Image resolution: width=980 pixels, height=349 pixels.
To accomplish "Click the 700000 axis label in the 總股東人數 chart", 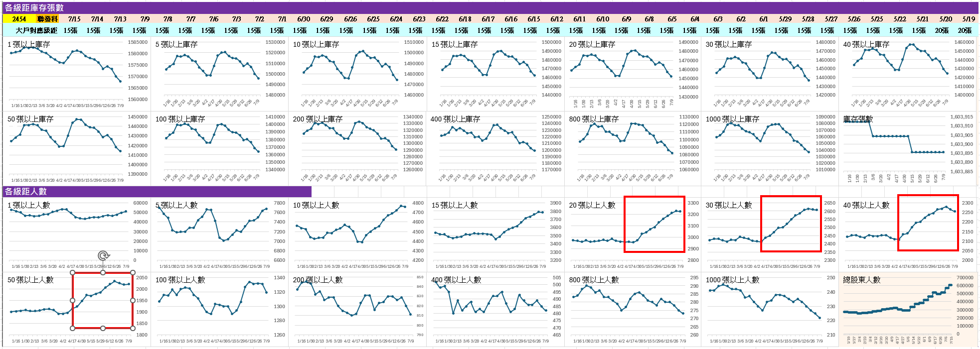I will tap(965, 278).
